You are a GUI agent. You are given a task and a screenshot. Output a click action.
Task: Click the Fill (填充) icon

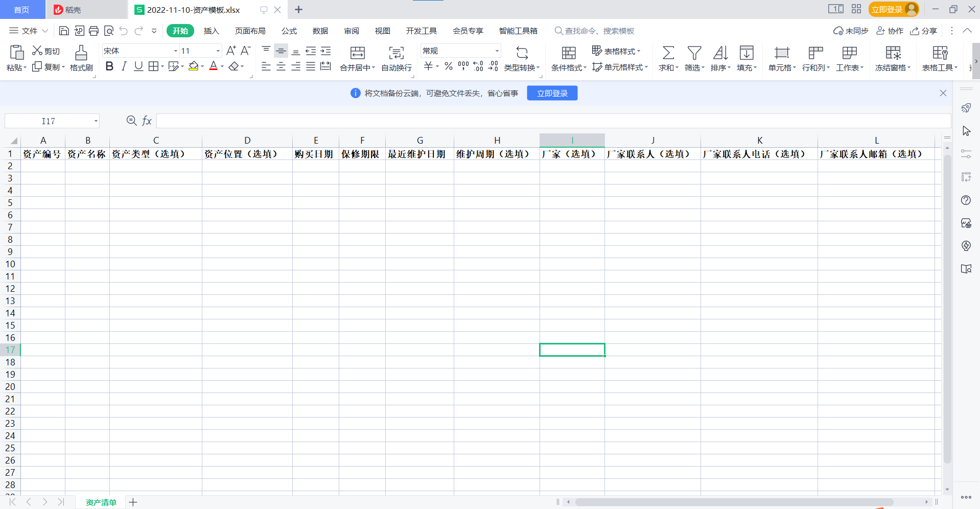746,53
